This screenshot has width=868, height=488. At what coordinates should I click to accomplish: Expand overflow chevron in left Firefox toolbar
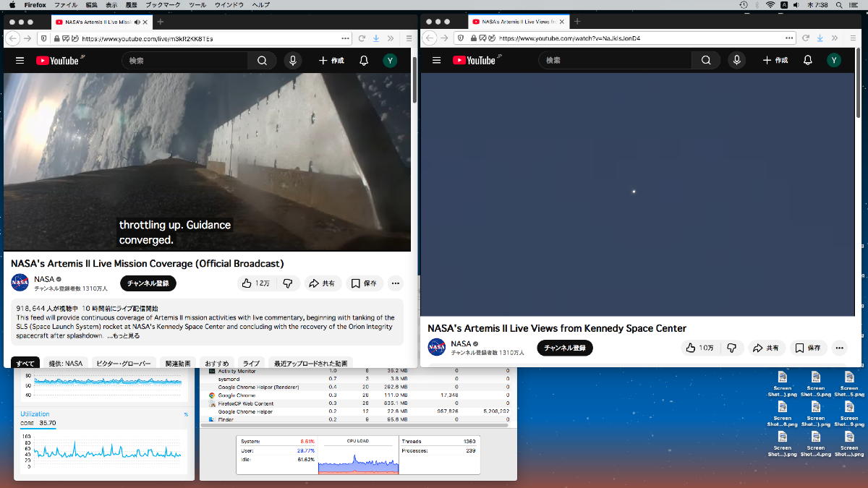click(391, 38)
